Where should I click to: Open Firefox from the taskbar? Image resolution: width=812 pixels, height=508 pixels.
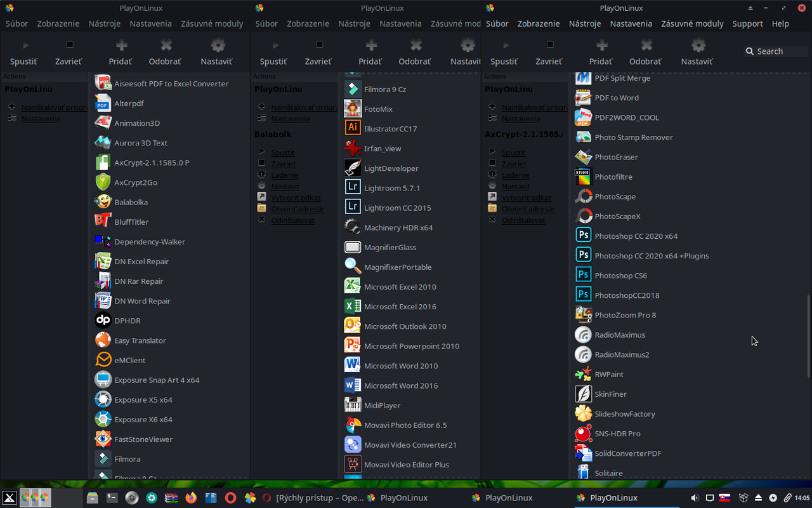coord(191,498)
